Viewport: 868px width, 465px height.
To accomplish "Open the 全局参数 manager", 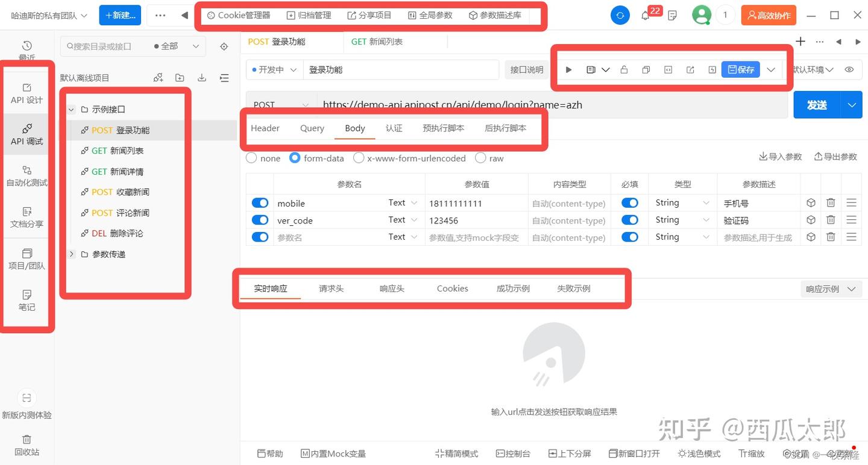I will point(430,16).
